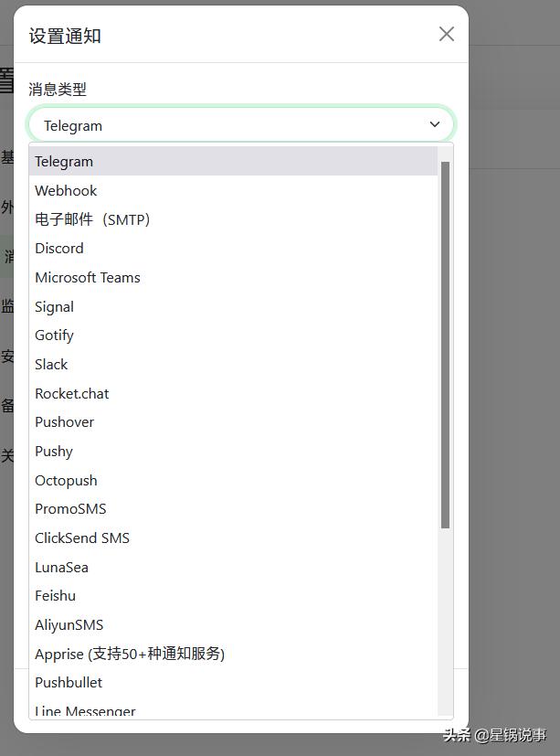
Task: Open the 消息类型 dropdown showing Telegram
Action: coord(241,125)
